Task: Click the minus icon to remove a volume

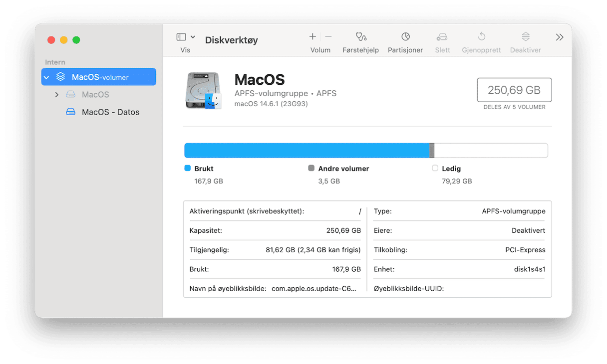Action: [328, 36]
